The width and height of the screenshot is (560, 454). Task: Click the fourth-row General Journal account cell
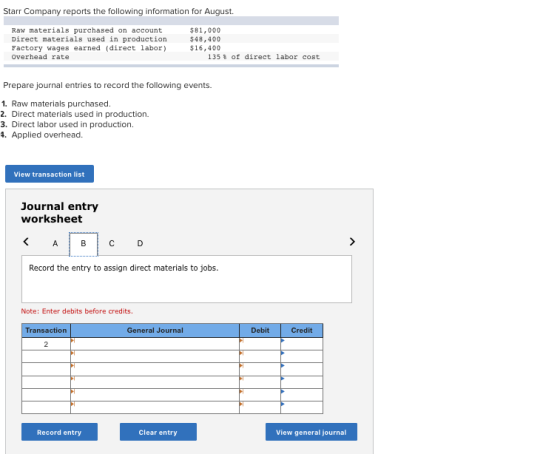coord(155,382)
